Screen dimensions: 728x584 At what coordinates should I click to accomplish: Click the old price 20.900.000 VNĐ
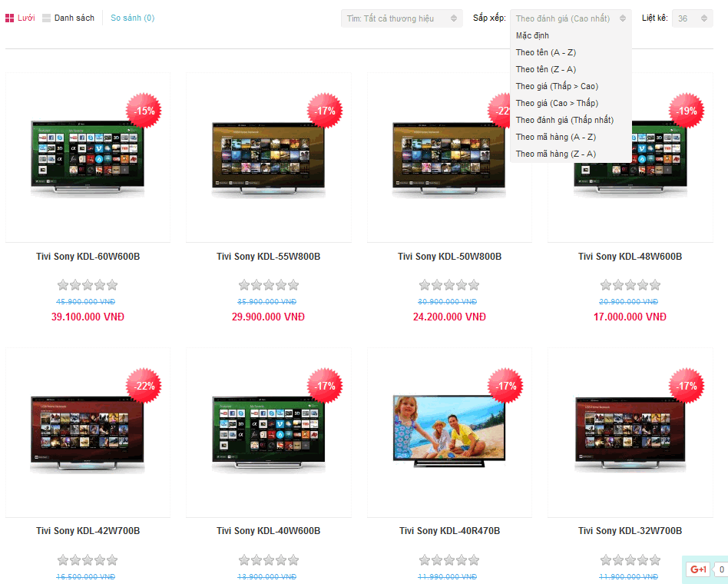tap(628, 301)
